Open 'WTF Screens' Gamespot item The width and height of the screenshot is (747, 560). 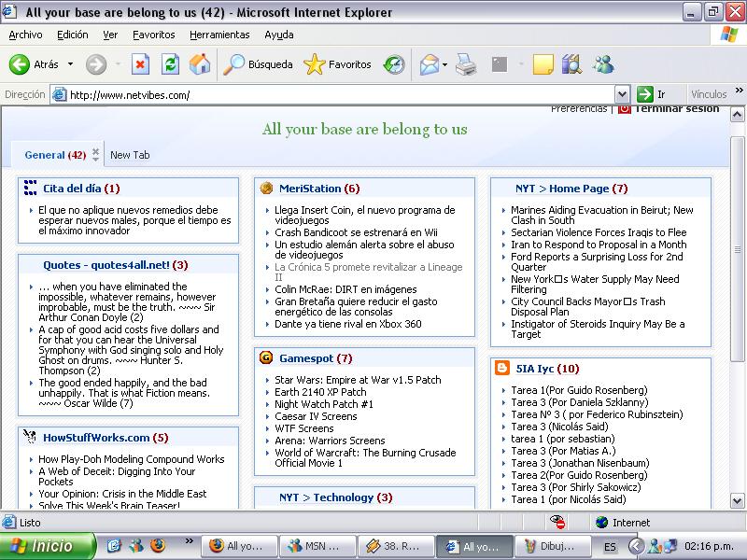tap(304, 428)
